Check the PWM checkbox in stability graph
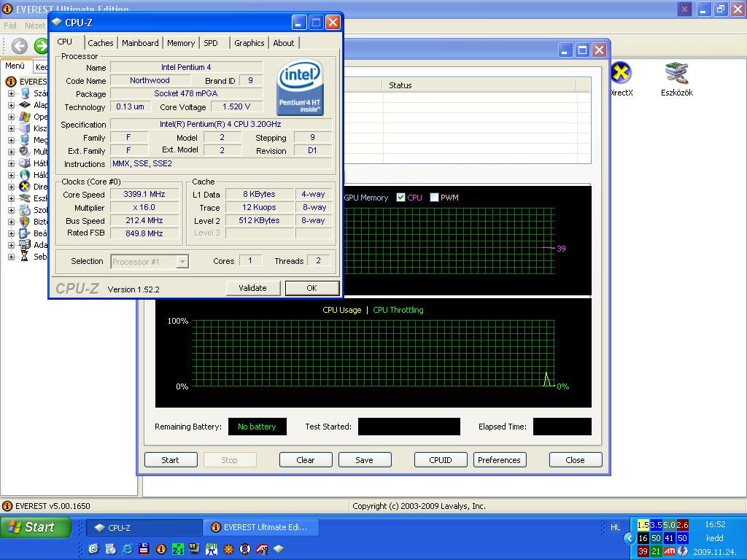The height and width of the screenshot is (560, 747). coord(434,197)
